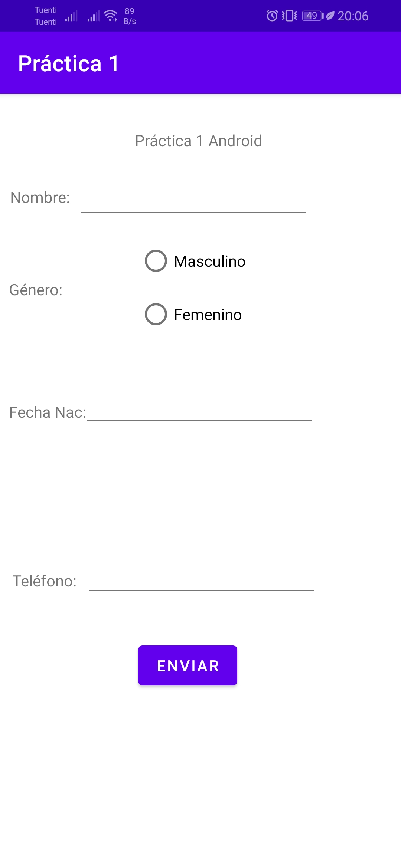Tap the battery level 49 icon
This screenshot has width=401, height=868.
(x=313, y=16)
